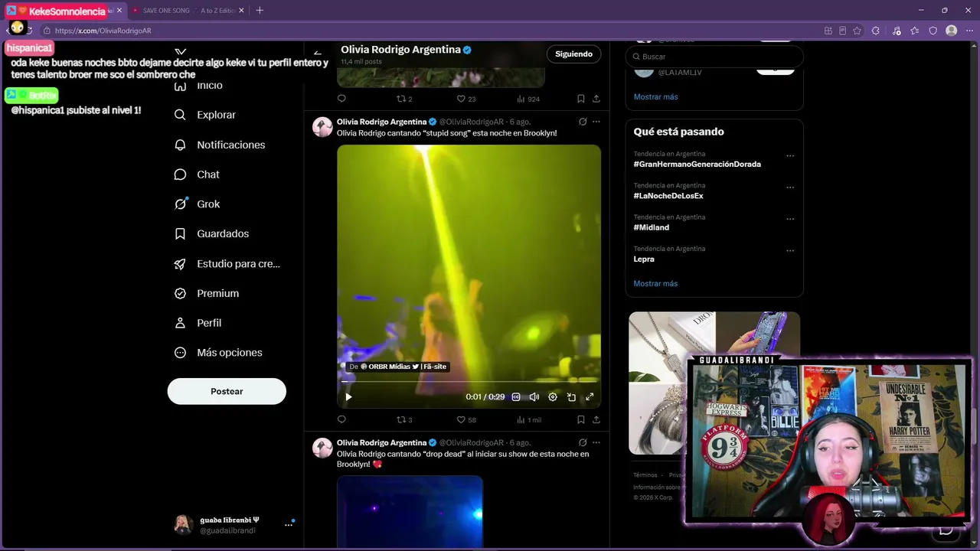Open options for #Midland trend
The height and width of the screenshot is (551, 980).
point(790,219)
